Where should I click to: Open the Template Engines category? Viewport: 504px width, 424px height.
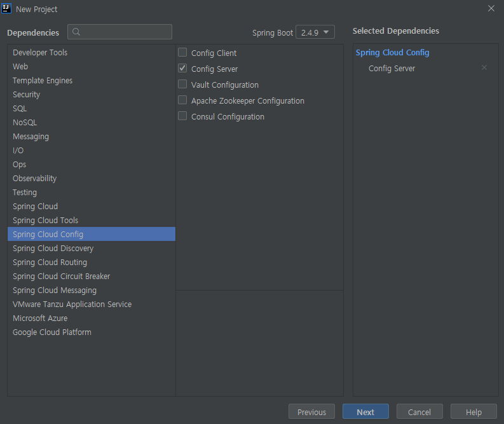coord(92,80)
